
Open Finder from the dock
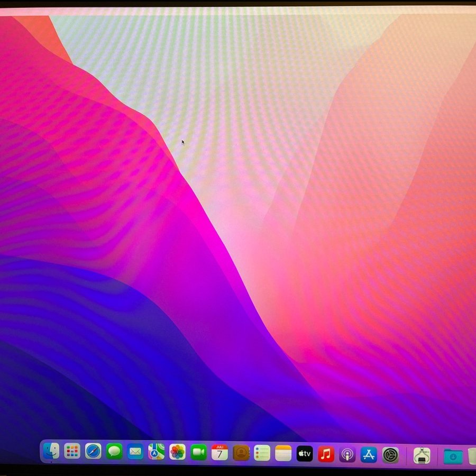pyautogui.click(x=51, y=451)
